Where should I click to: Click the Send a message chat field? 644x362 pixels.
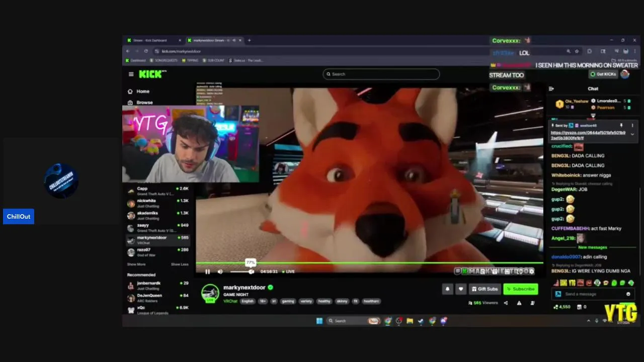(594, 294)
